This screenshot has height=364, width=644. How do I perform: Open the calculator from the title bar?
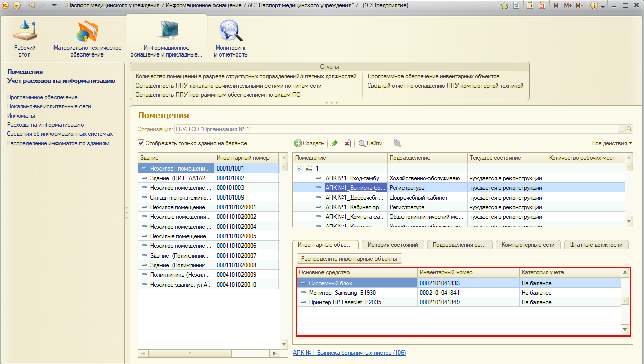(530, 5)
